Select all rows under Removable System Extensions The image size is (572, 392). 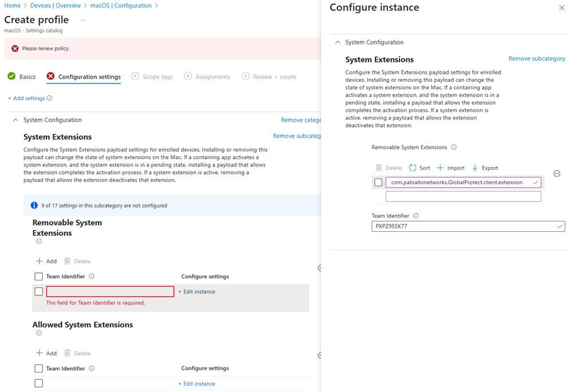(x=39, y=277)
